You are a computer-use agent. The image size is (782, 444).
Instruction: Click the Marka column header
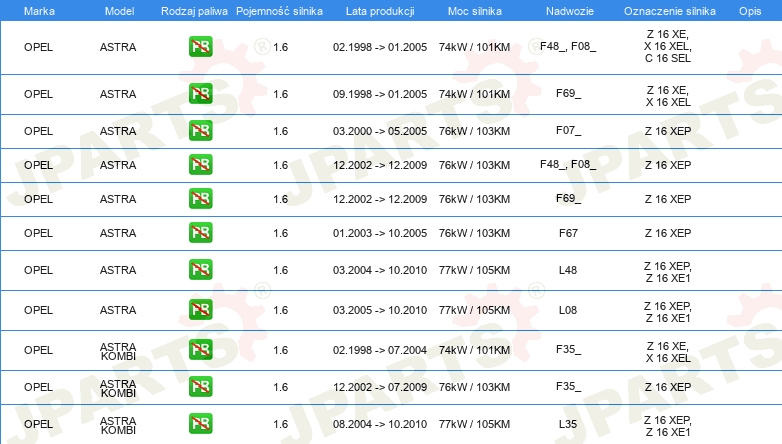coord(39,11)
